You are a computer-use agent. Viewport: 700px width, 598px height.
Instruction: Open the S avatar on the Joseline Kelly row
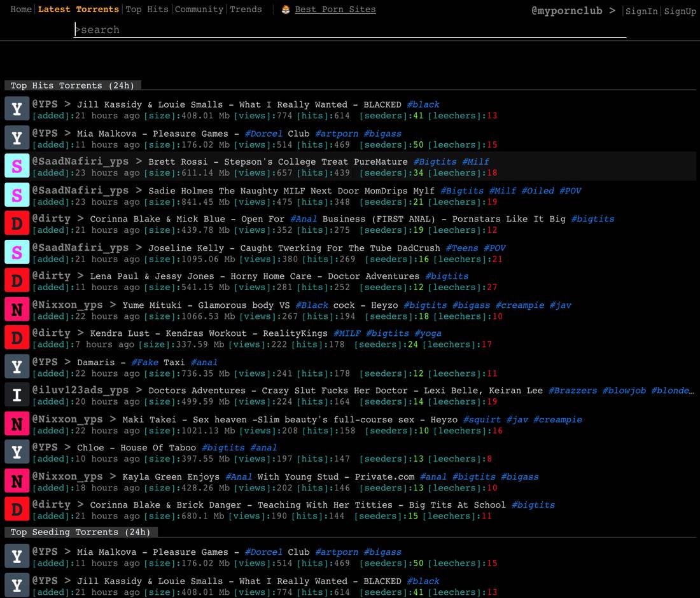(x=17, y=252)
